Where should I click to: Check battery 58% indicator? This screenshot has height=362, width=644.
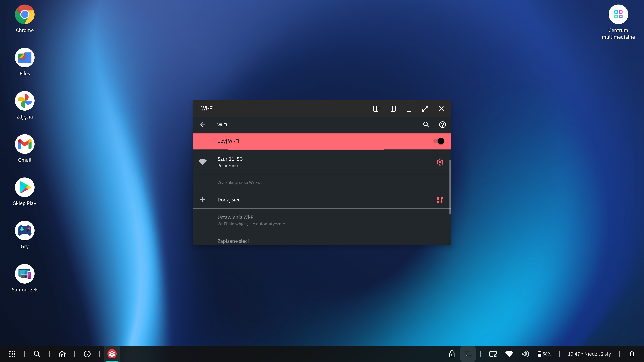(x=544, y=354)
